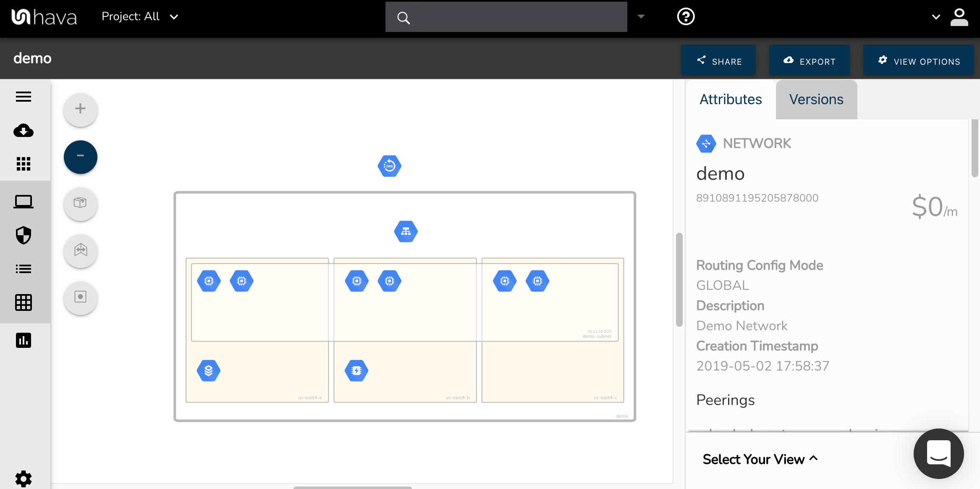Zoom out using the minus control

(80, 157)
